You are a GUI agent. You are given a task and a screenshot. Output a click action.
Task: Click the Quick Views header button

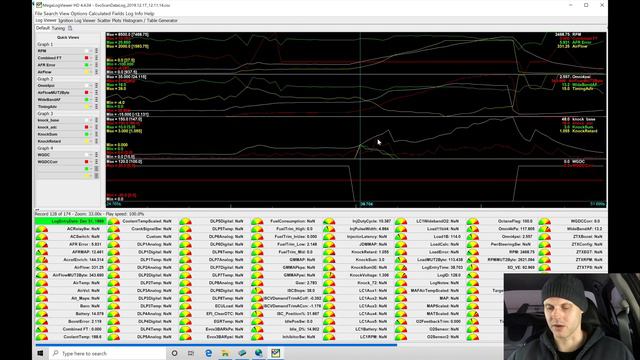click(x=68, y=38)
